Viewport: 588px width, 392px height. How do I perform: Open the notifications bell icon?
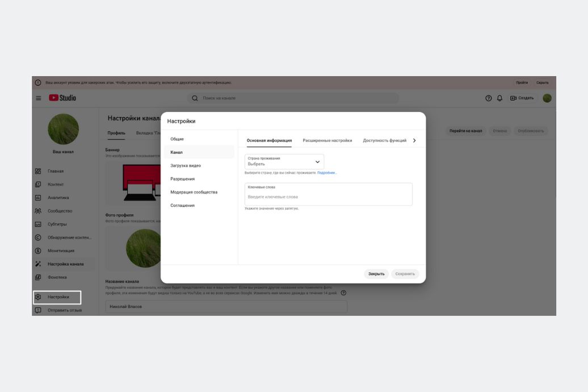[499, 98]
